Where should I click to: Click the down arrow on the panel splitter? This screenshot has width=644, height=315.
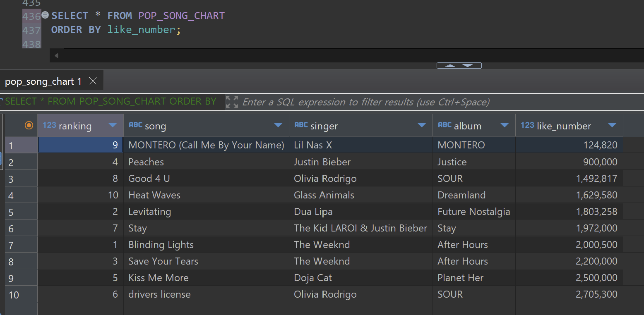point(467,65)
